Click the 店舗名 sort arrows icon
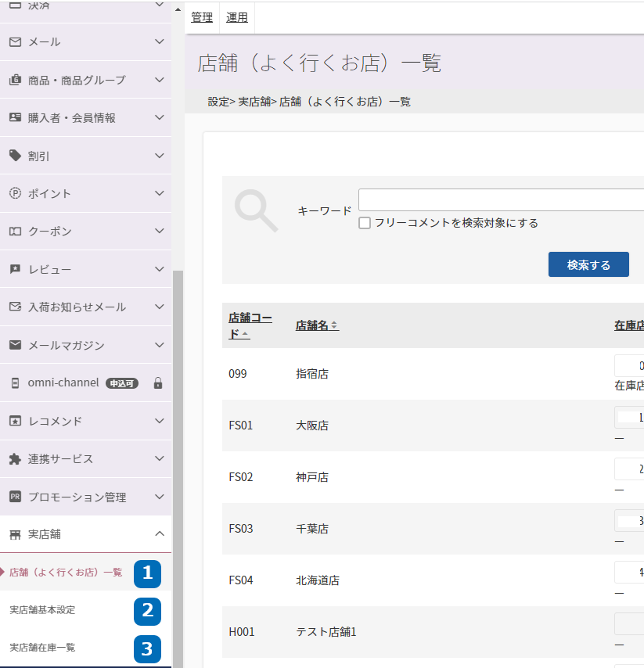The height and width of the screenshot is (668, 644). (334, 325)
